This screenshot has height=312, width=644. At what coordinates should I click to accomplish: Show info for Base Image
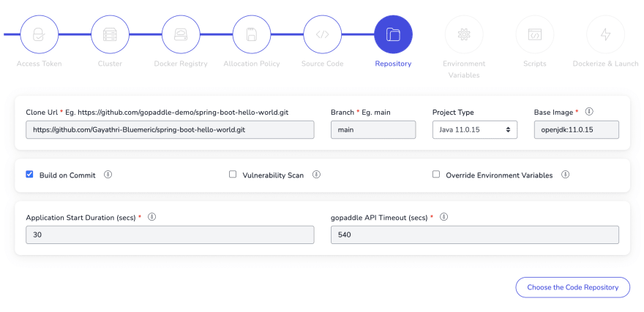[x=589, y=112]
